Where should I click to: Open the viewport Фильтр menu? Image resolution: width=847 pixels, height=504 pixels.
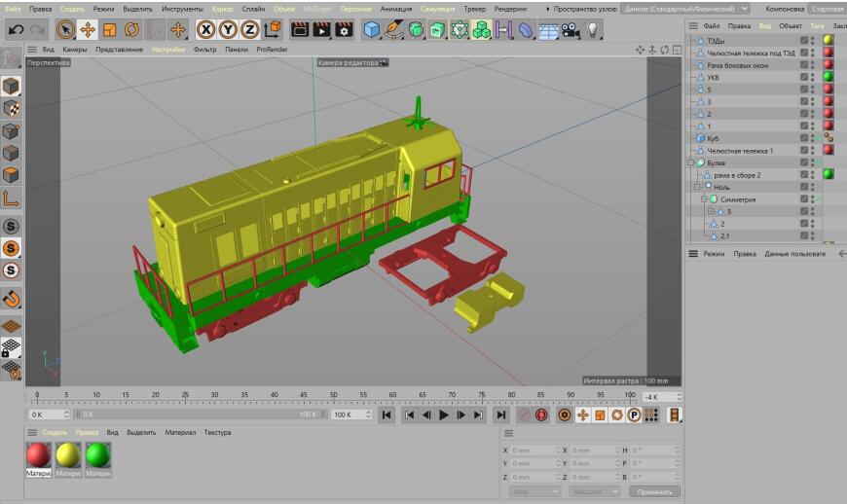[x=204, y=49]
